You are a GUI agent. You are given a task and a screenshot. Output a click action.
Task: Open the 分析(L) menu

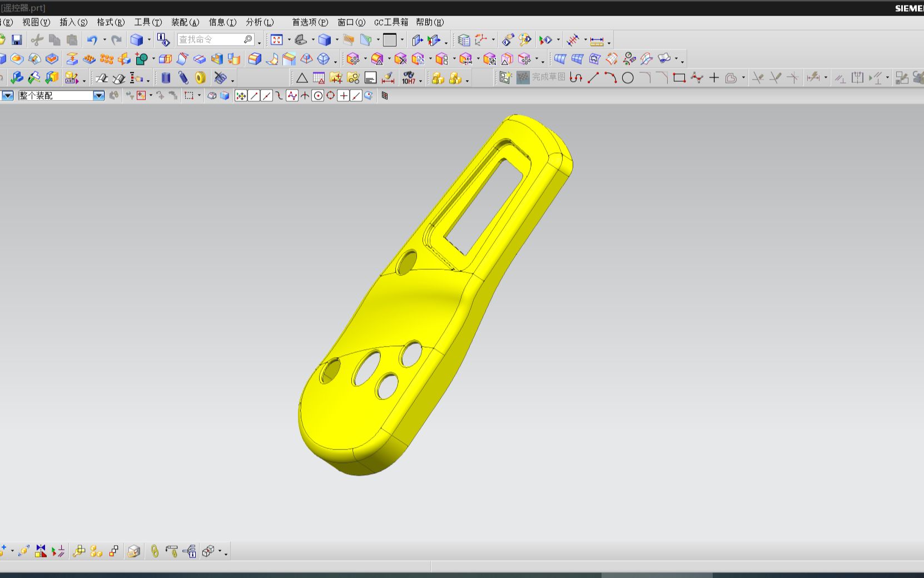pyautogui.click(x=260, y=22)
